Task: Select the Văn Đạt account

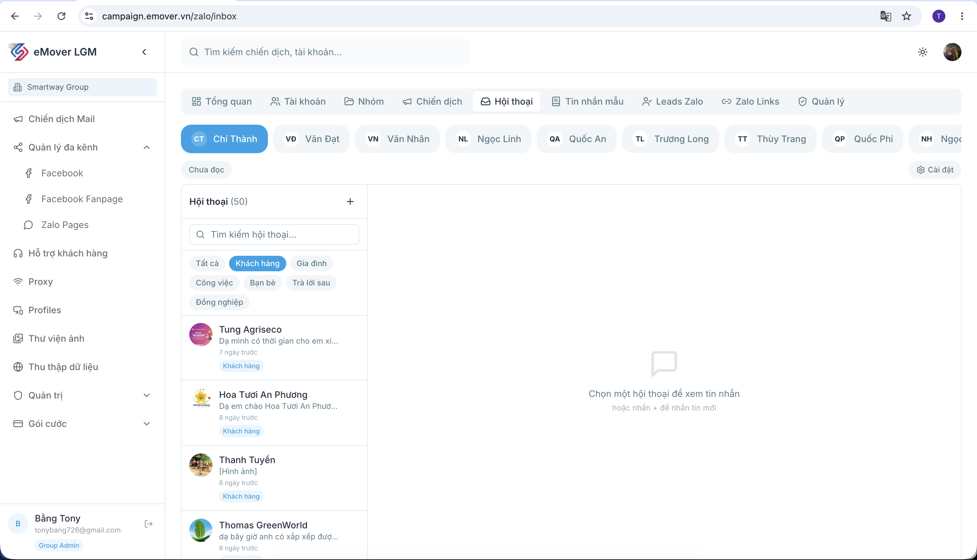Action: coord(311,139)
